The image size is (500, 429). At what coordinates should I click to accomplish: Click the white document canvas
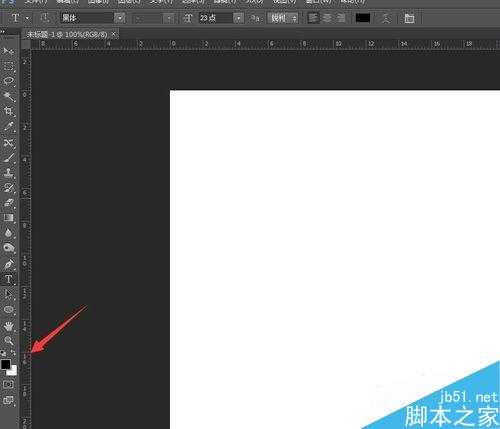tap(334, 259)
